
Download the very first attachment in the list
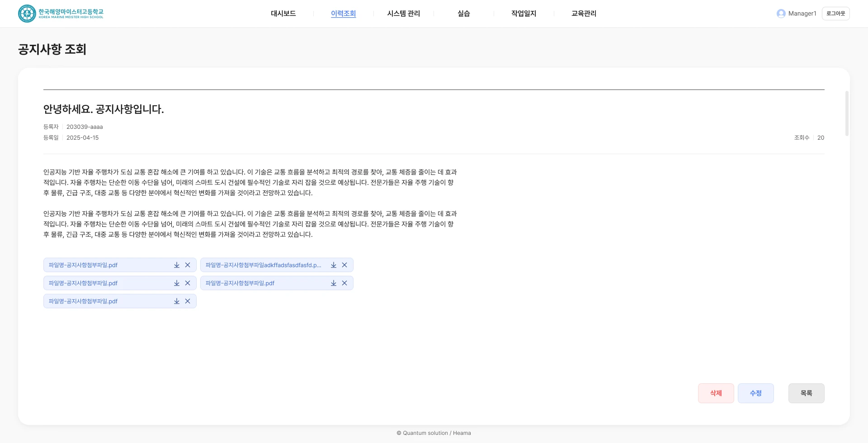pyautogui.click(x=177, y=265)
